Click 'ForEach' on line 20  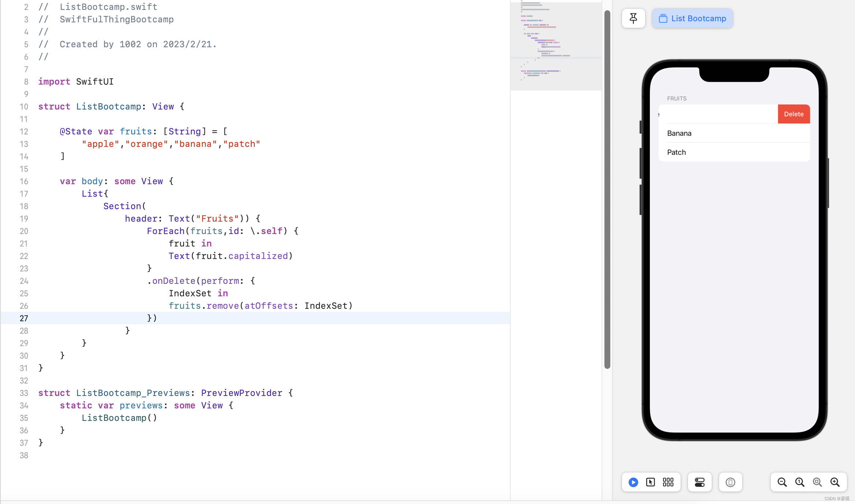click(166, 231)
